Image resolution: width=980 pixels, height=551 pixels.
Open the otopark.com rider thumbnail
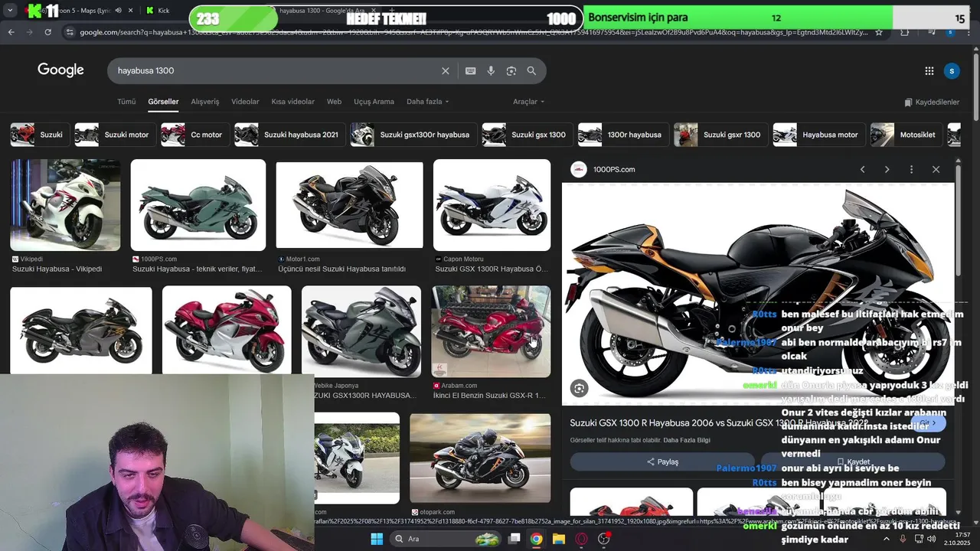[480, 459]
